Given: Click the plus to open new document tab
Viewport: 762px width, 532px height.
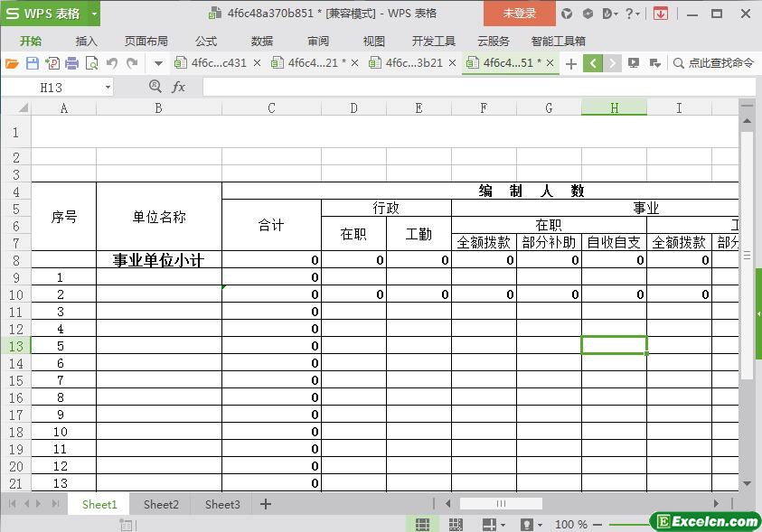Looking at the screenshot, I should tap(571, 63).
